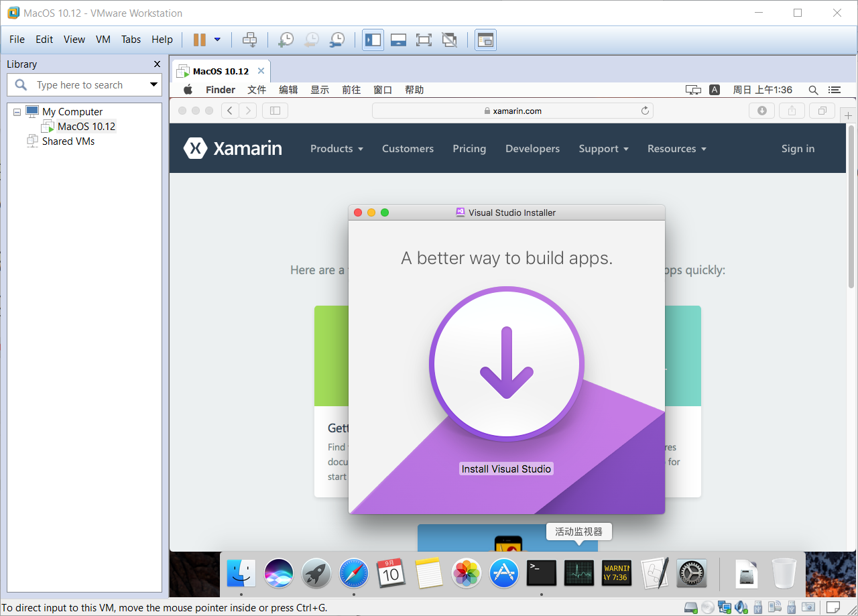The width and height of the screenshot is (858, 616).
Task: Show all Safari tabs button
Action: (822, 111)
